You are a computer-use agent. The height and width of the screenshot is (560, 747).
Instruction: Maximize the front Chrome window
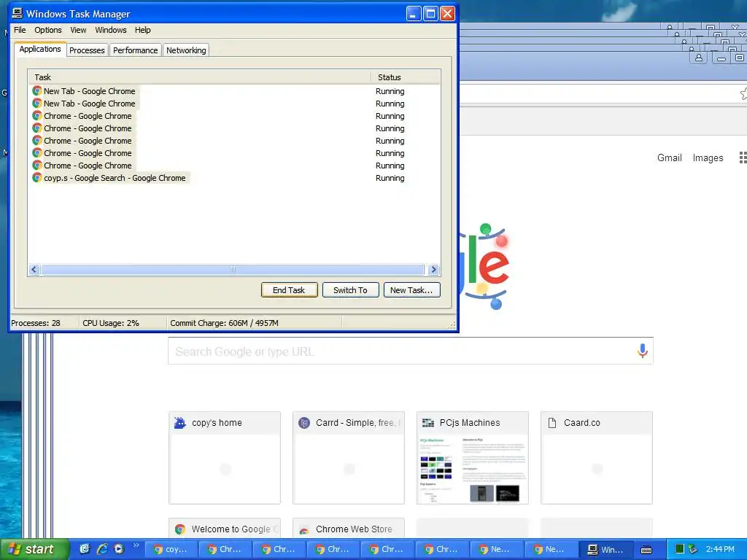pyautogui.click(x=740, y=58)
